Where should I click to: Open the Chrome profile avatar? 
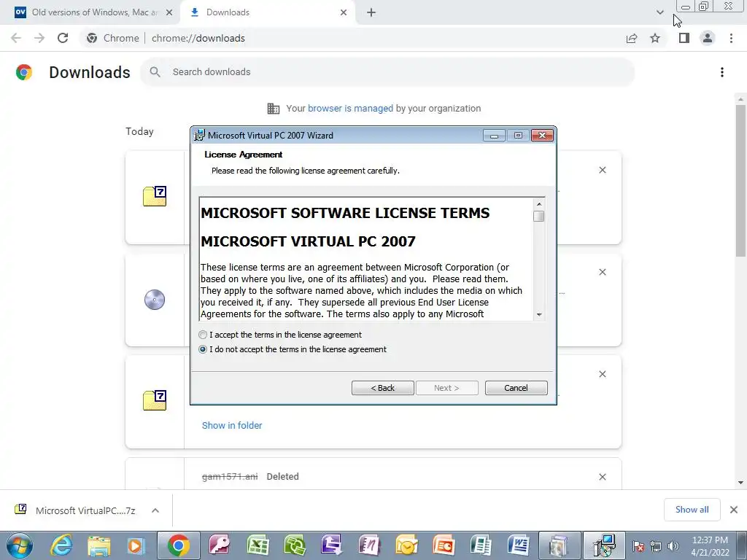(x=708, y=38)
